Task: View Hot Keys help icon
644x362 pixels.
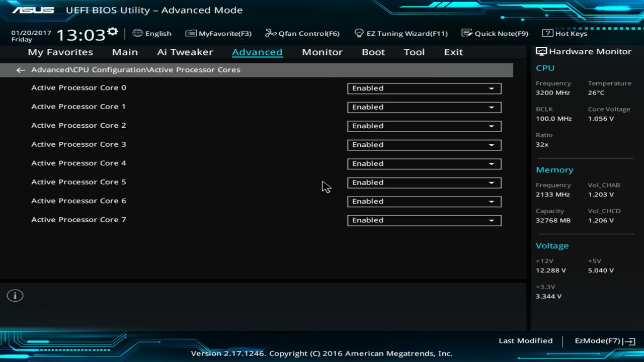Action: (547, 33)
